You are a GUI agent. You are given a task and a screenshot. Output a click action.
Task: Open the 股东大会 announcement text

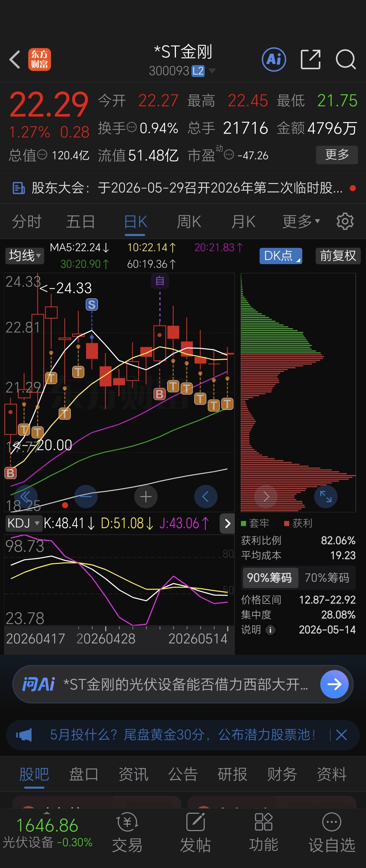(x=187, y=188)
